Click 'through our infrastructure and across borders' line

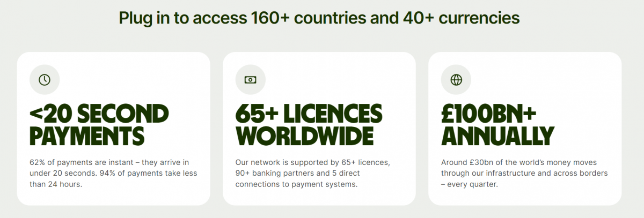point(524,173)
